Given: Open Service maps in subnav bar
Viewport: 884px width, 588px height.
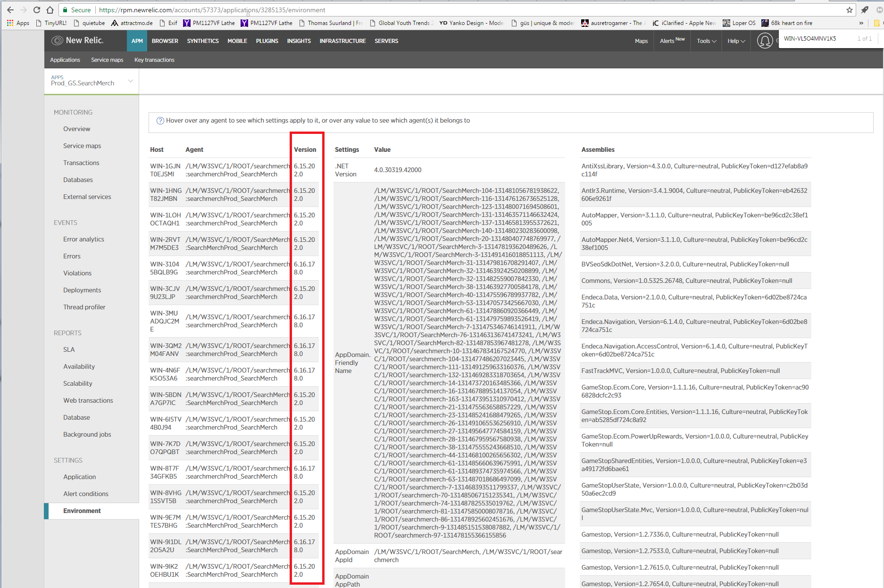Looking at the screenshot, I should [107, 60].
